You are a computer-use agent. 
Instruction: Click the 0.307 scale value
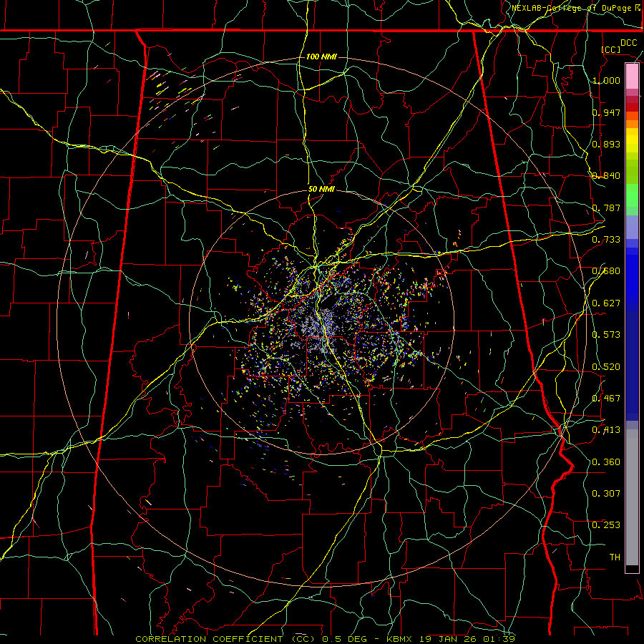tap(606, 494)
